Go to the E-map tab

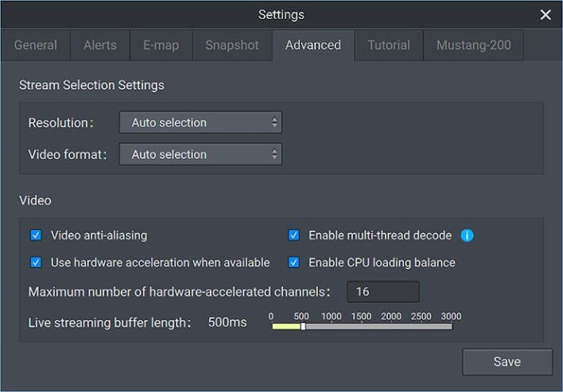pos(160,45)
